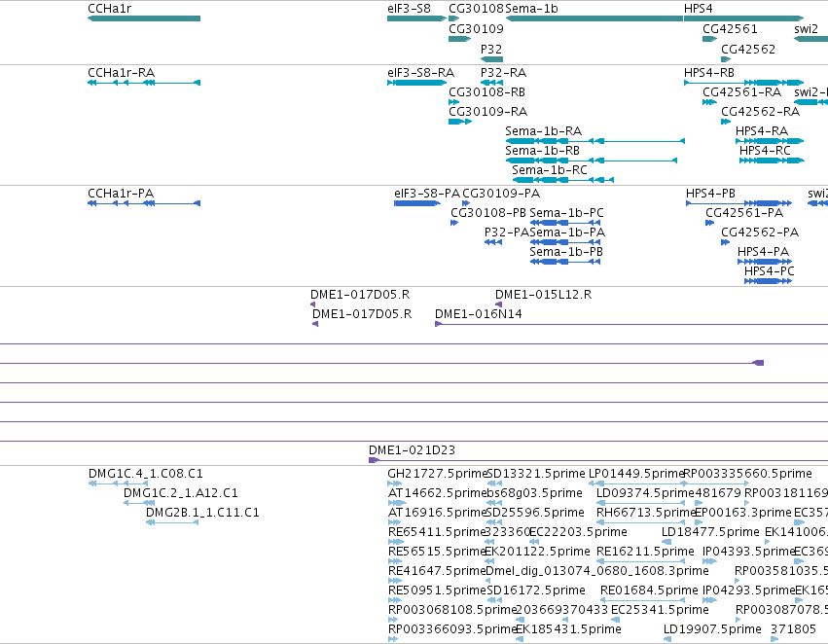828x644 pixels.
Task: Select the DMG1C.4_1.C08.C1 cDNA label
Action: (146, 474)
